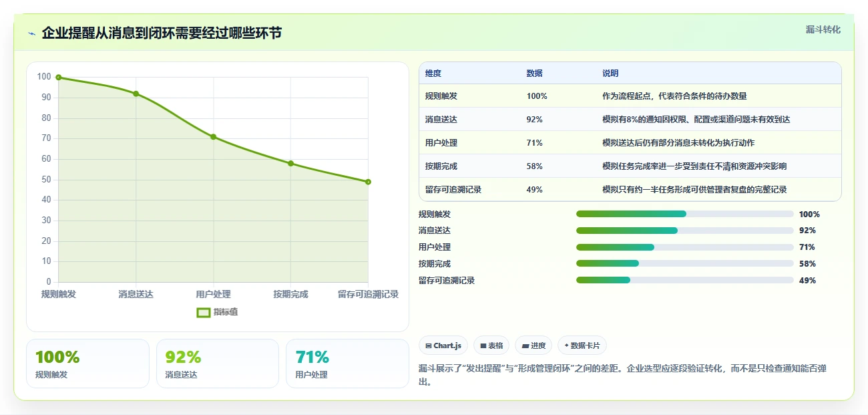Viewport: 868px width, 415px height.
Task: Click the 说明 column header
Action: tap(610, 74)
